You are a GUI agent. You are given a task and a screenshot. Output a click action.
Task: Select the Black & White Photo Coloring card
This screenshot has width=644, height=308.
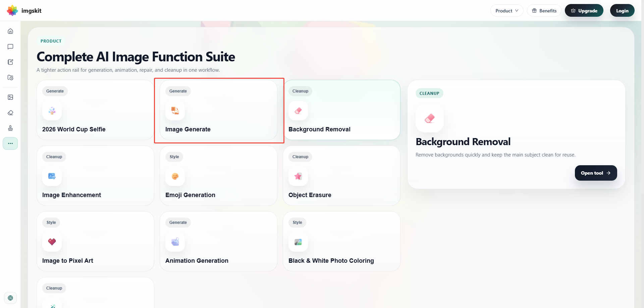pos(342,241)
